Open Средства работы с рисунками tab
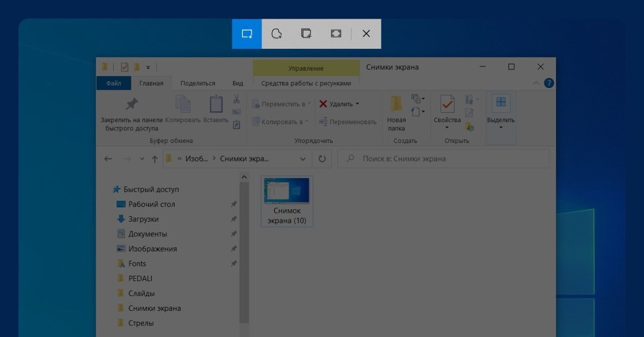The image size is (644, 337). [306, 83]
